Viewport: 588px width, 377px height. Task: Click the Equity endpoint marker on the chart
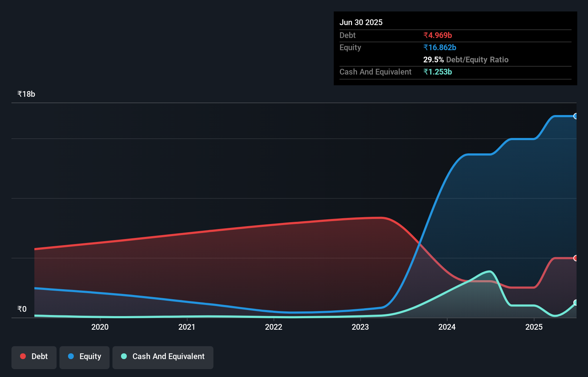click(575, 116)
